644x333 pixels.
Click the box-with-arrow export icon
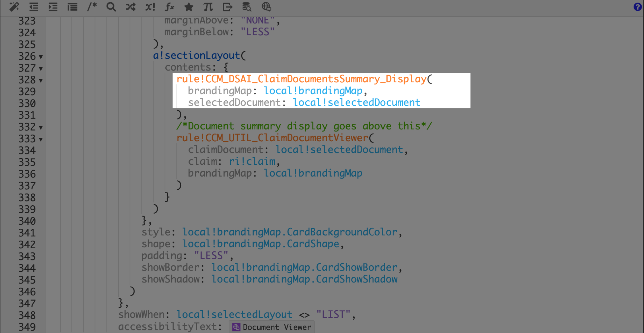(x=228, y=7)
